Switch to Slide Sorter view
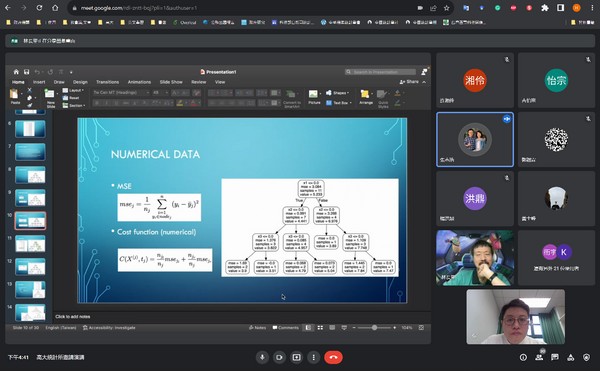This screenshot has height=371, width=600. click(320, 327)
